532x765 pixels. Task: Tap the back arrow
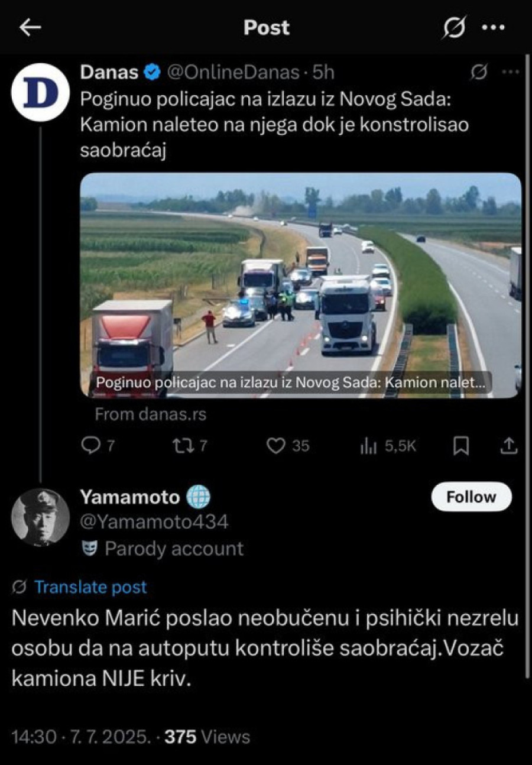[x=30, y=28]
